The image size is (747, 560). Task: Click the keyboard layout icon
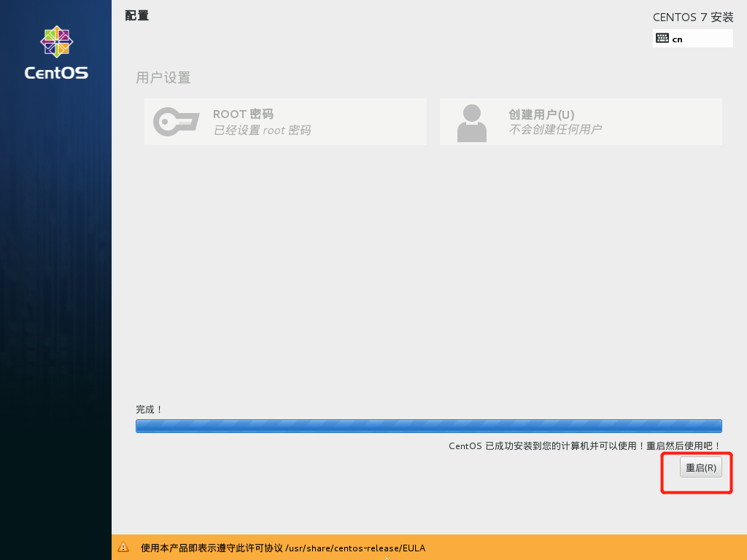pyautogui.click(x=662, y=39)
